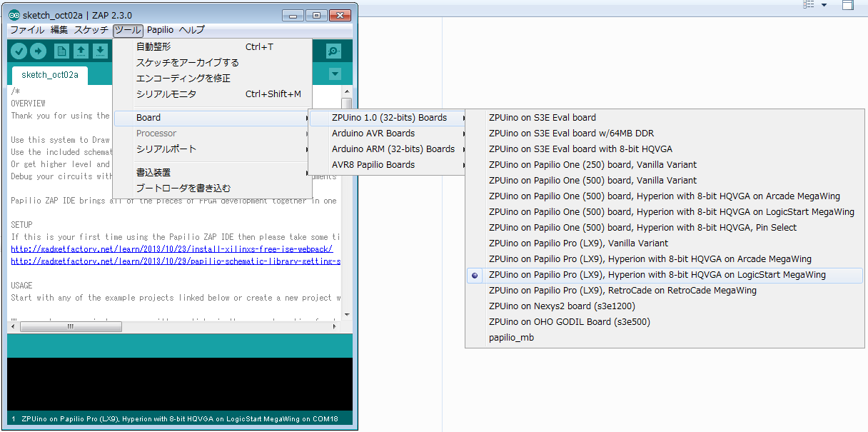Expand Arduino AVR Boards submenu
This screenshot has width=868, height=432.
tap(389, 134)
